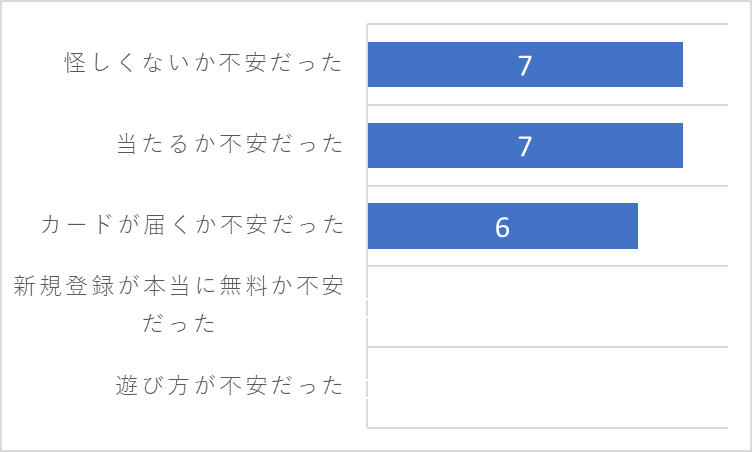Select the axis label カードが届くか不安だった

pyautogui.click(x=192, y=225)
